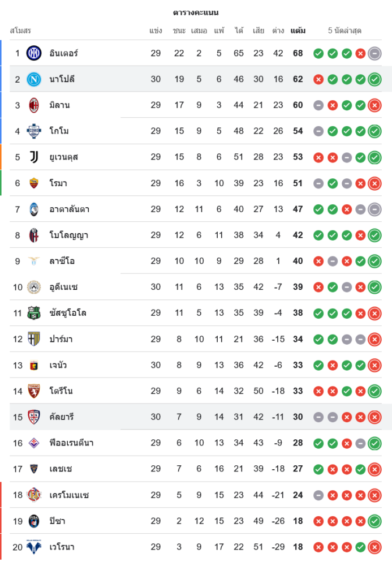
Task: Click the แต้ม points column header
Action: coord(298,31)
